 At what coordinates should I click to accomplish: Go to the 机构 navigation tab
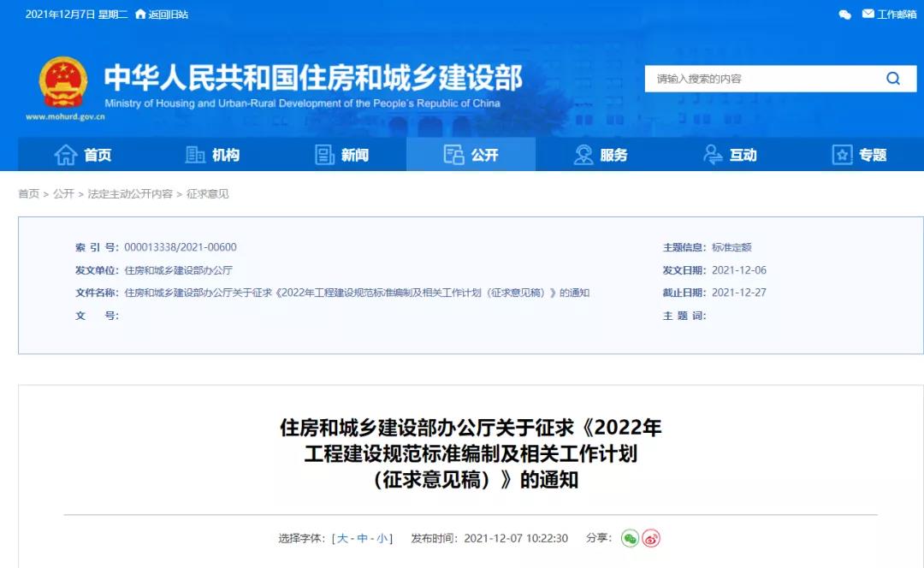coord(212,155)
